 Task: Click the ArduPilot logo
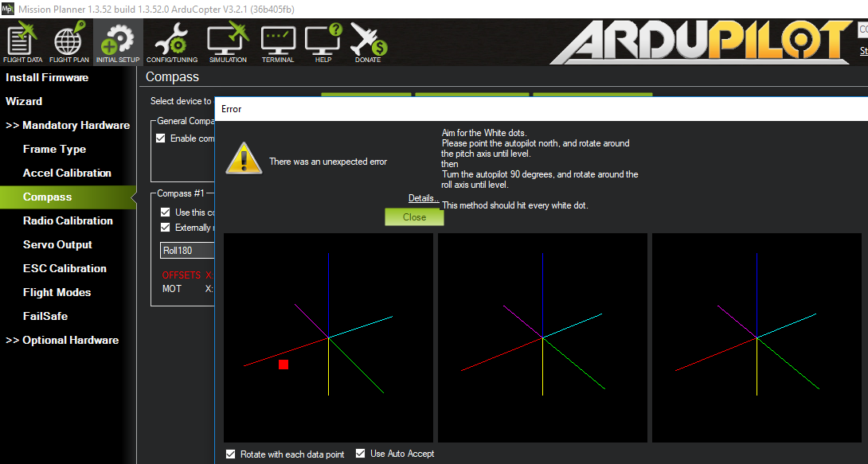click(701, 42)
